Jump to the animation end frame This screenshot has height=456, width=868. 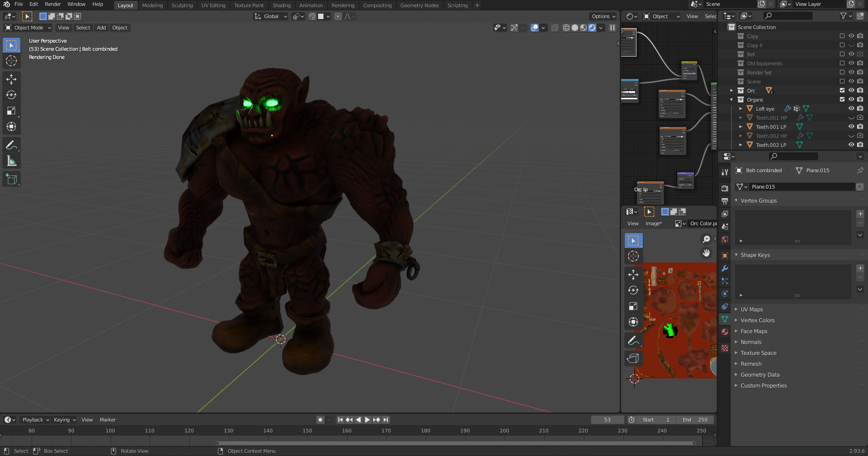(386, 420)
